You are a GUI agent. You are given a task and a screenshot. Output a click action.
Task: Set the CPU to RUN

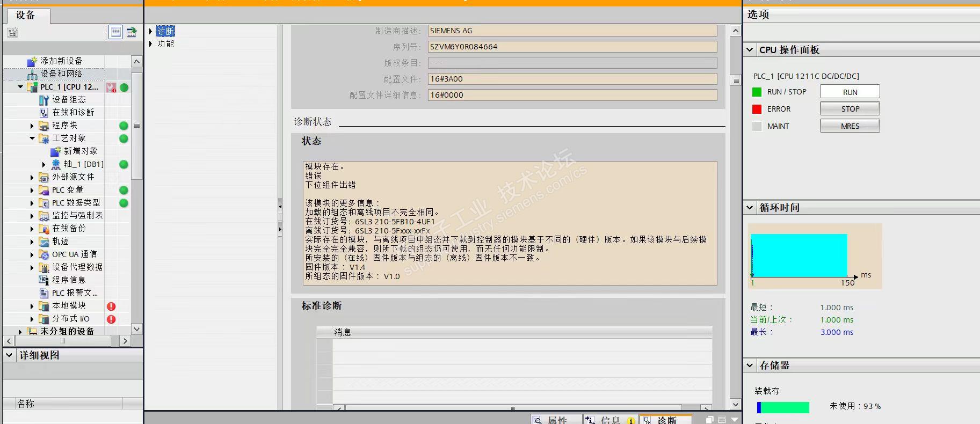point(850,92)
